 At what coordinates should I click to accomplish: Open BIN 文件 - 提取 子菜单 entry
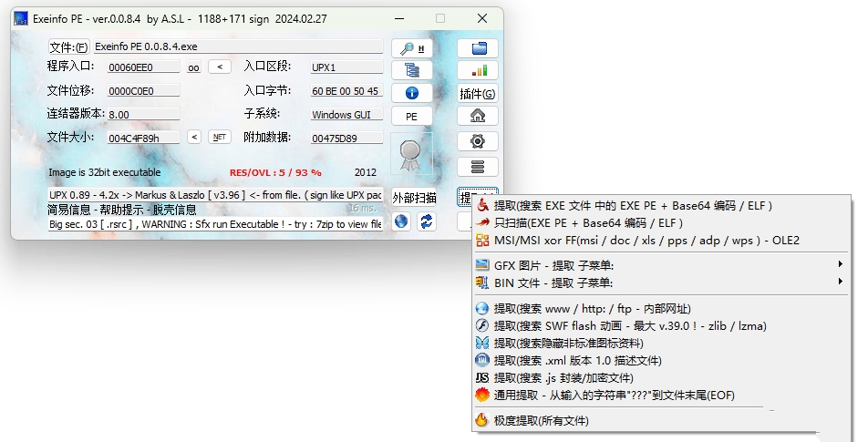point(661,283)
